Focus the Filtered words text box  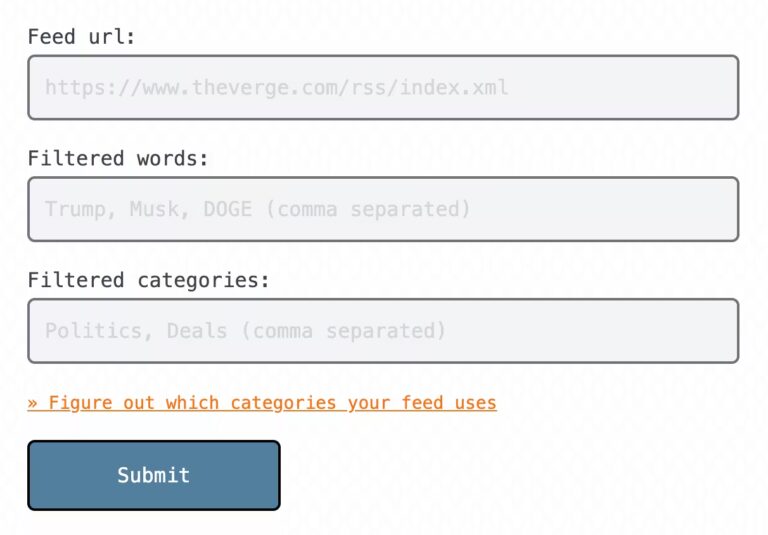pos(383,209)
